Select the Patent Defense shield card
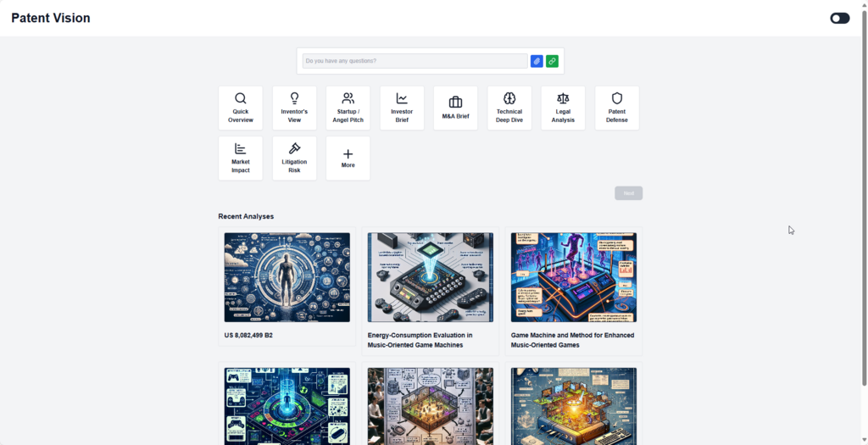868x445 pixels. click(617, 108)
